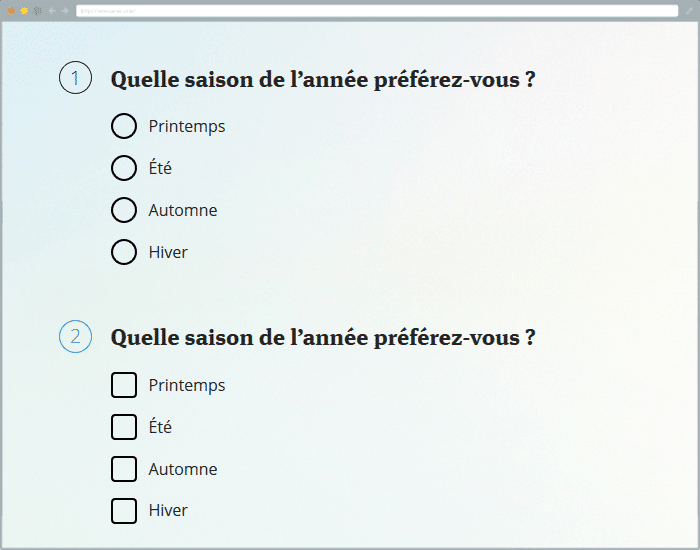Click the circled number 1 badge
Image resolution: width=700 pixels, height=550 pixels.
tap(75, 78)
